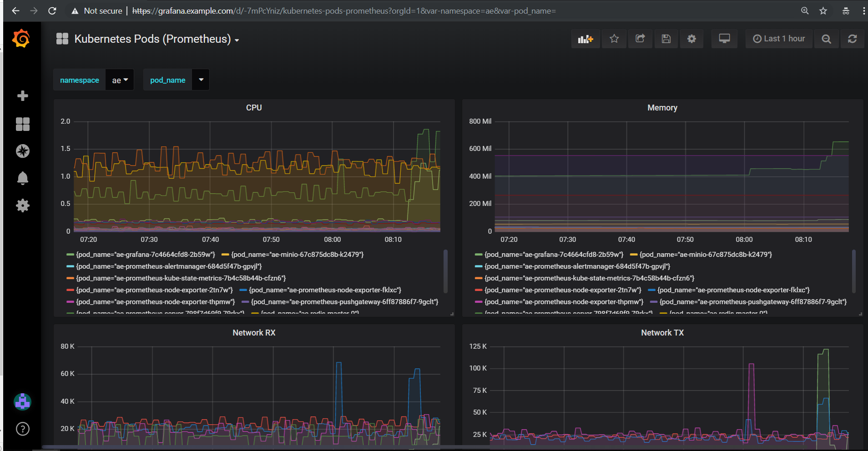Open the Create plus menu in sidebar
This screenshot has width=868, height=451.
click(22, 95)
